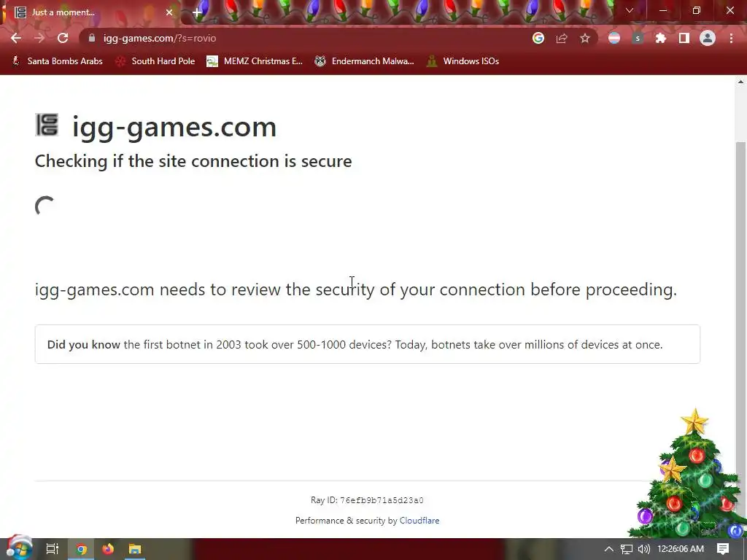This screenshot has width=747, height=560.
Task: Close the 'Just a moment...' tab
Action: (169, 12)
